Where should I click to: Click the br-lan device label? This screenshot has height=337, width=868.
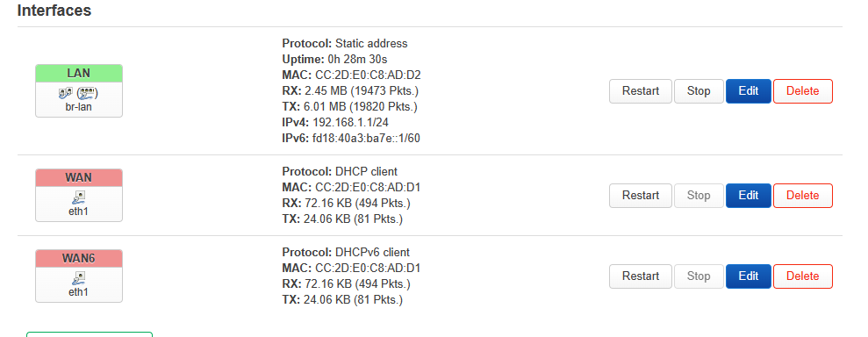(79, 107)
